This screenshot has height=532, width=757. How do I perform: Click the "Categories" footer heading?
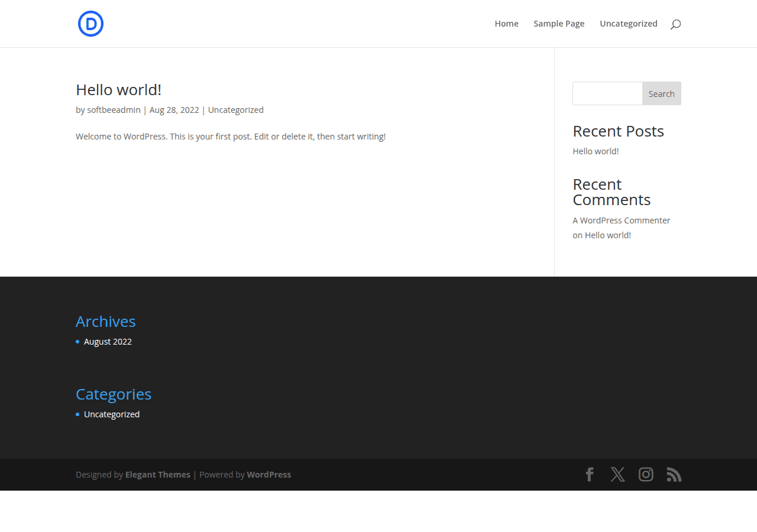pyautogui.click(x=114, y=394)
